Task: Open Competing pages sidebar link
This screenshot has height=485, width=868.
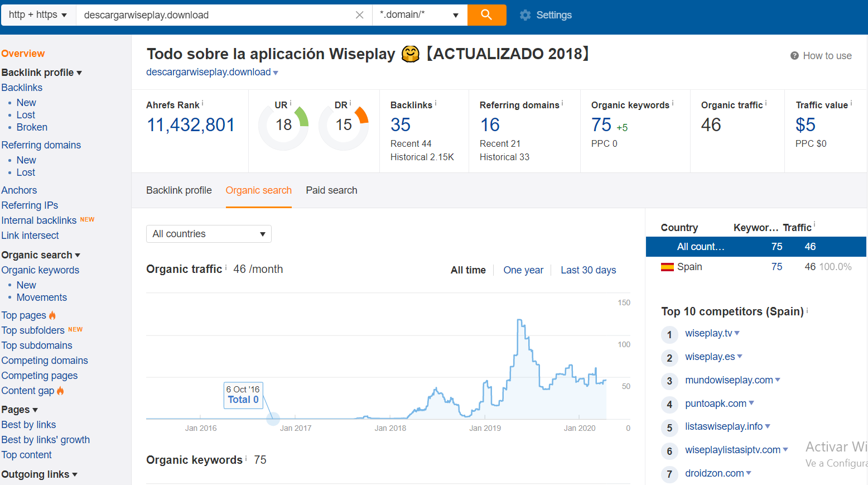Action: tap(40, 376)
